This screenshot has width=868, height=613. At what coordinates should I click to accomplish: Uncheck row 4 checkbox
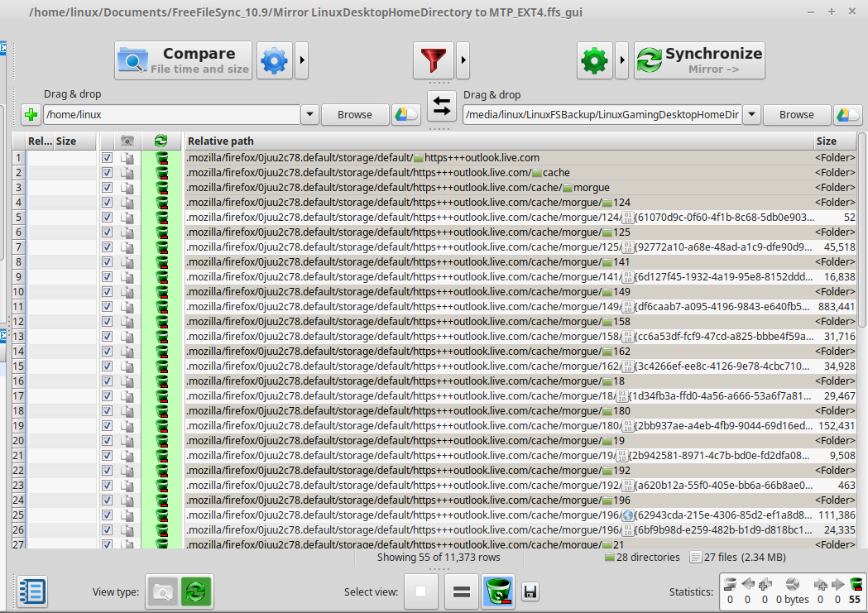pos(107,203)
